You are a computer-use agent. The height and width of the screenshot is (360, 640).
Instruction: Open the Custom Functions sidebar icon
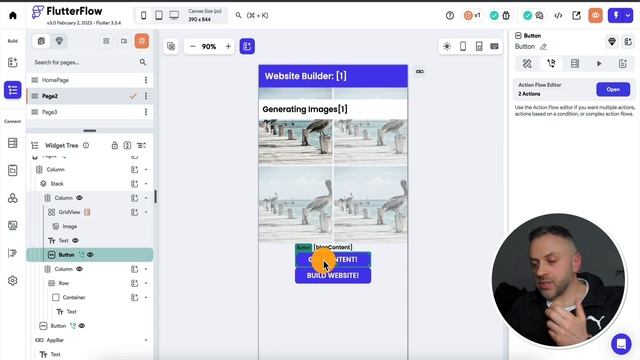(x=13, y=198)
